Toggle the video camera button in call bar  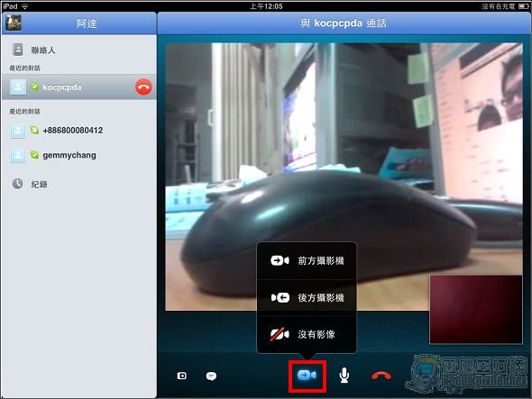click(307, 376)
